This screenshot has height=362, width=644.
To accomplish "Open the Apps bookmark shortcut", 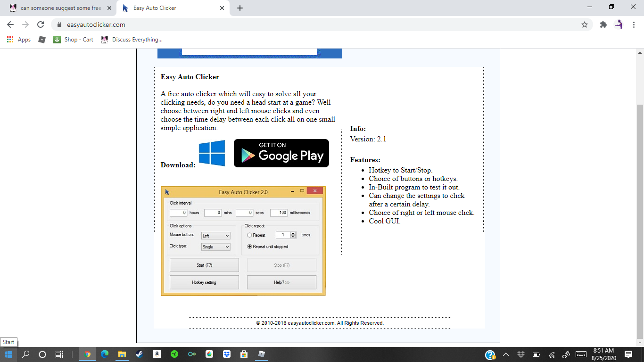I will [x=19, y=40].
